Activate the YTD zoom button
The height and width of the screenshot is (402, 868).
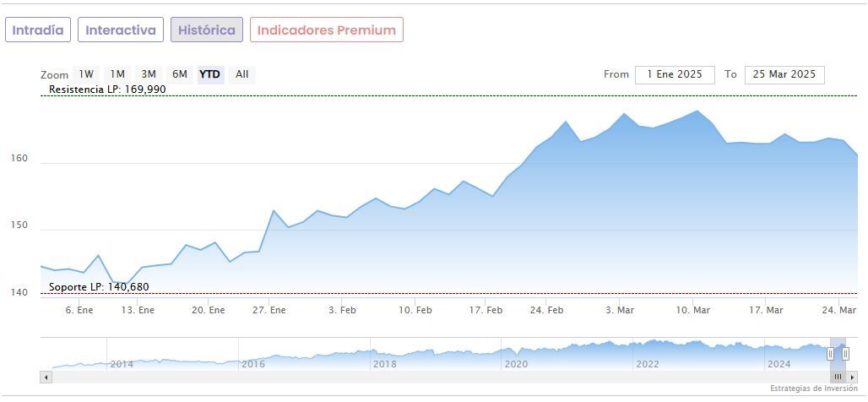[x=209, y=74]
